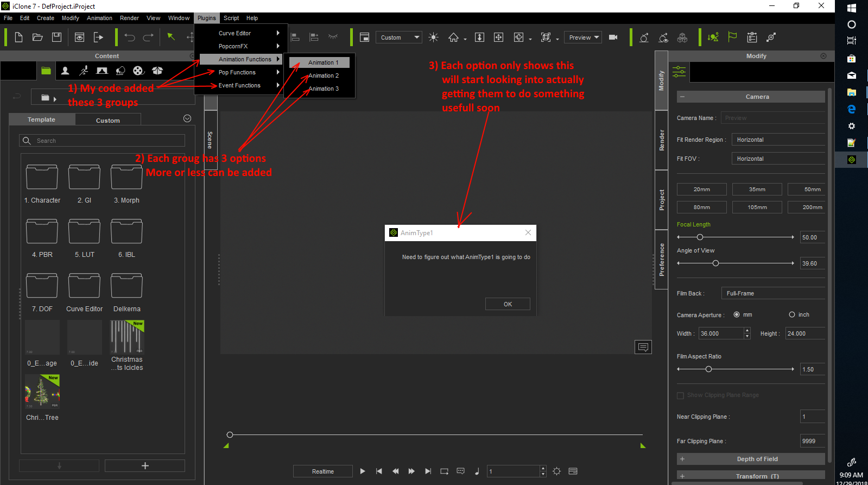Jump to the first frame
Image resolution: width=868 pixels, height=485 pixels.
[379, 471]
